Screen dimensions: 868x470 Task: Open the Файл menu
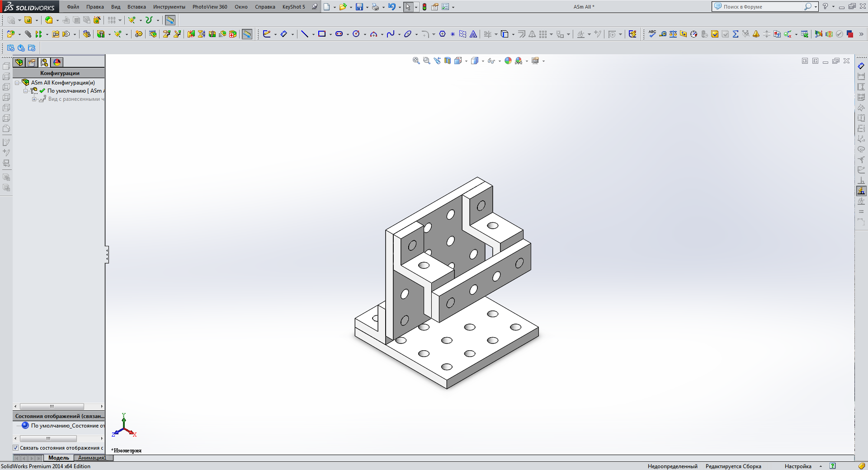73,7
